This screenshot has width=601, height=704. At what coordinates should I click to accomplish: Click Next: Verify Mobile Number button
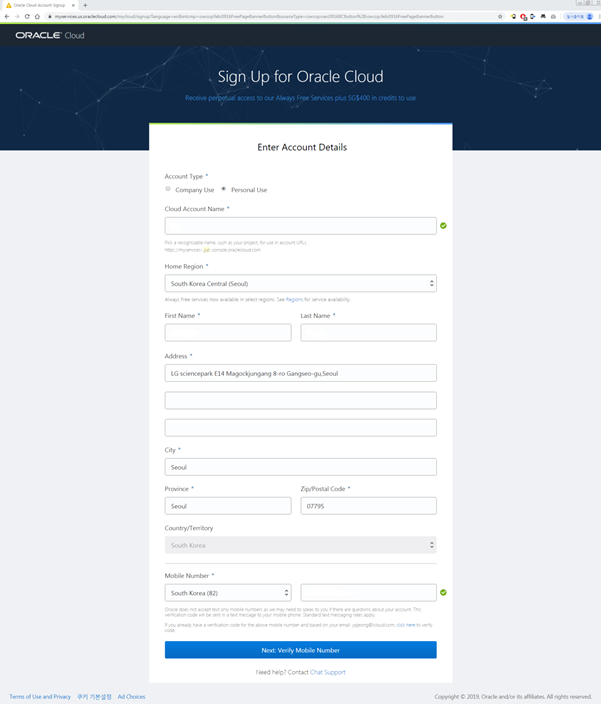pyautogui.click(x=300, y=650)
